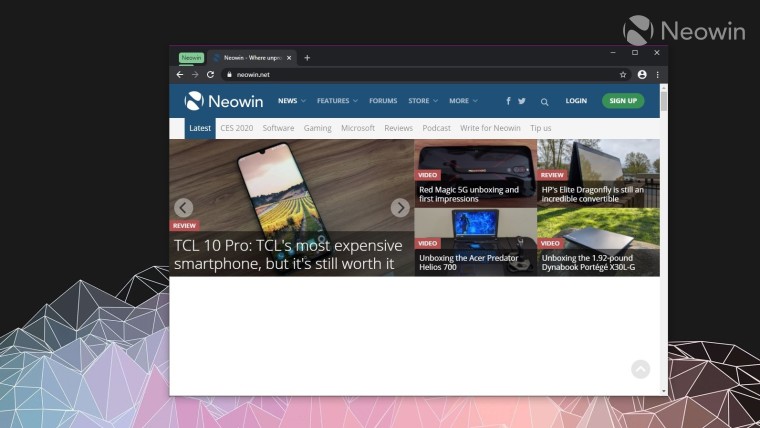This screenshot has width=760, height=428.
Task: Open the Tip us link
Action: (540, 128)
